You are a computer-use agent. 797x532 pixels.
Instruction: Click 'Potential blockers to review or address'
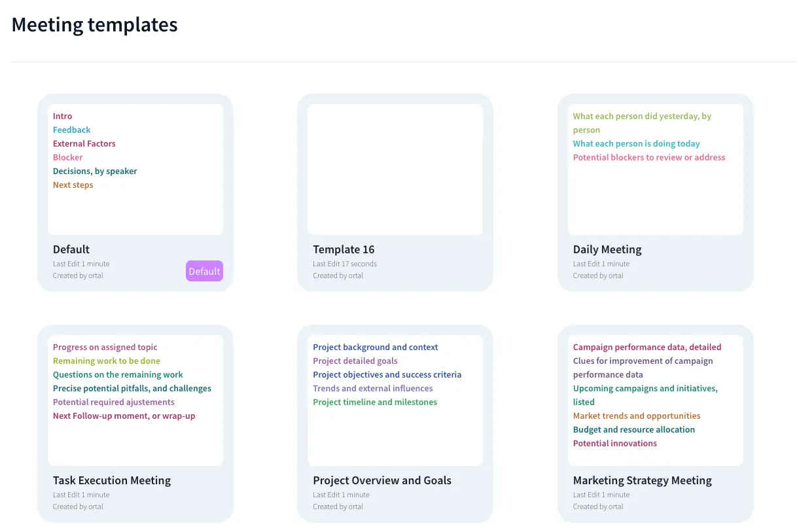649,158
